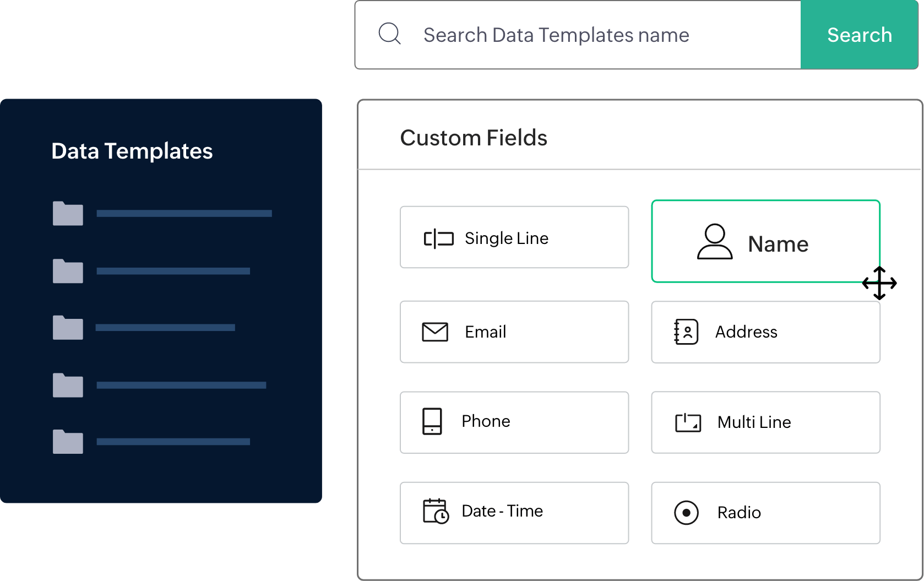Open the first folder in Data Templates
The image size is (924, 581).
coord(68,214)
